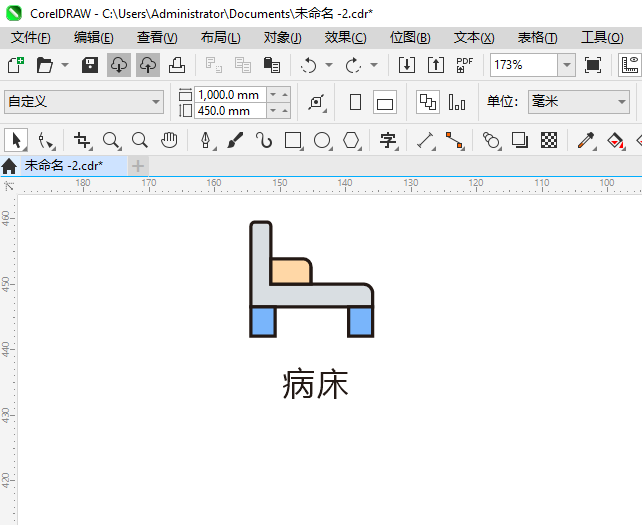The width and height of the screenshot is (642, 525).
Task: Select the Ellipse tool
Action: pyautogui.click(x=322, y=140)
